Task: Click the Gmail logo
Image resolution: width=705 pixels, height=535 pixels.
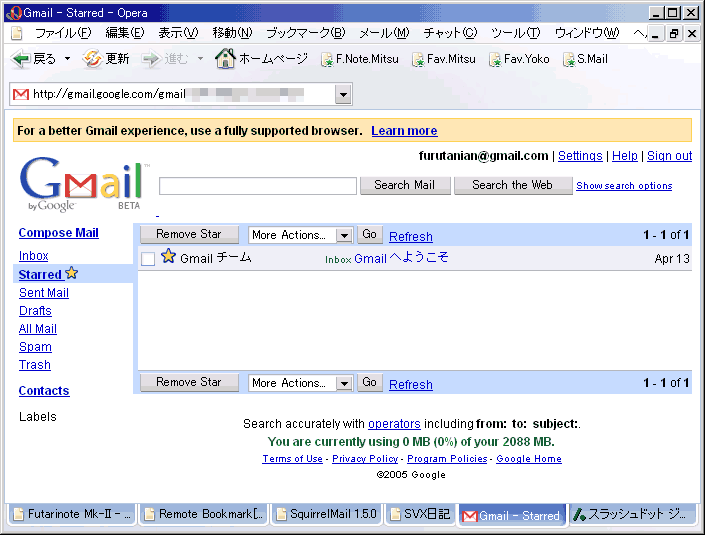Action: tap(80, 183)
